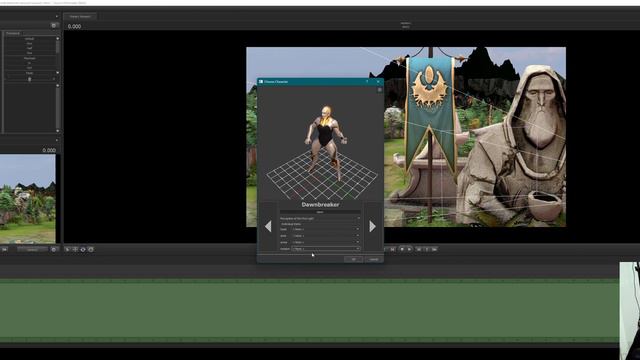This screenshot has width=640, height=360.
Task: Choose the rotate manipulator tool below viewport
Action: coord(83,249)
